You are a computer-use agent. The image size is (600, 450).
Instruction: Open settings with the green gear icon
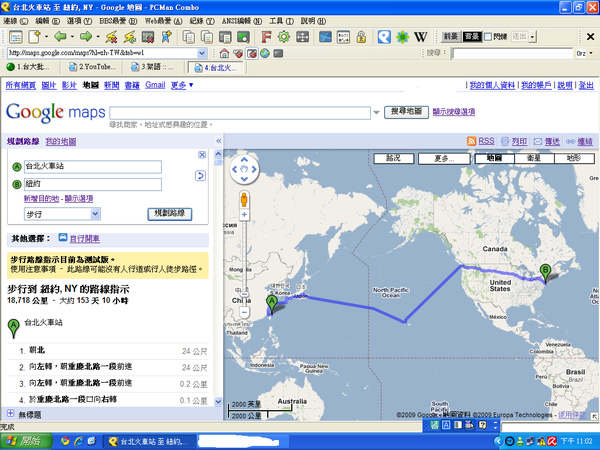click(x=284, y=37)
